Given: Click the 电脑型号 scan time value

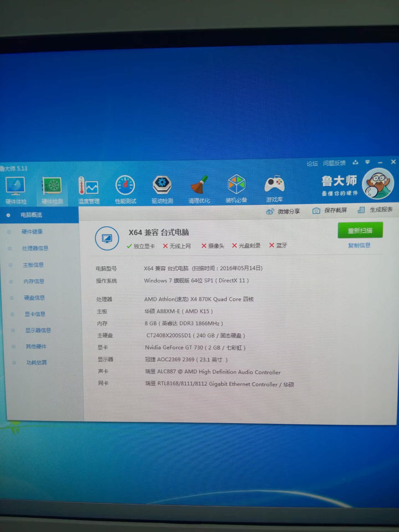Looking at the screenshot, I should [x=203, y=268].
